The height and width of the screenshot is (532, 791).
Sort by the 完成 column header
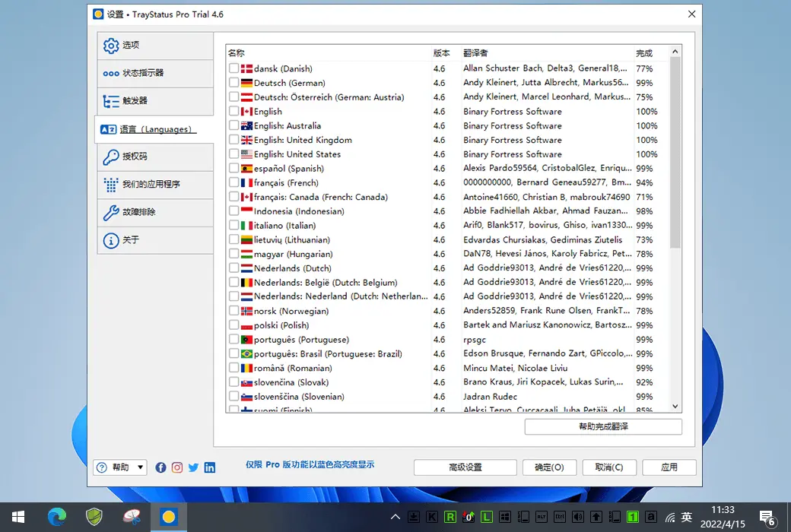pos(651,53)
